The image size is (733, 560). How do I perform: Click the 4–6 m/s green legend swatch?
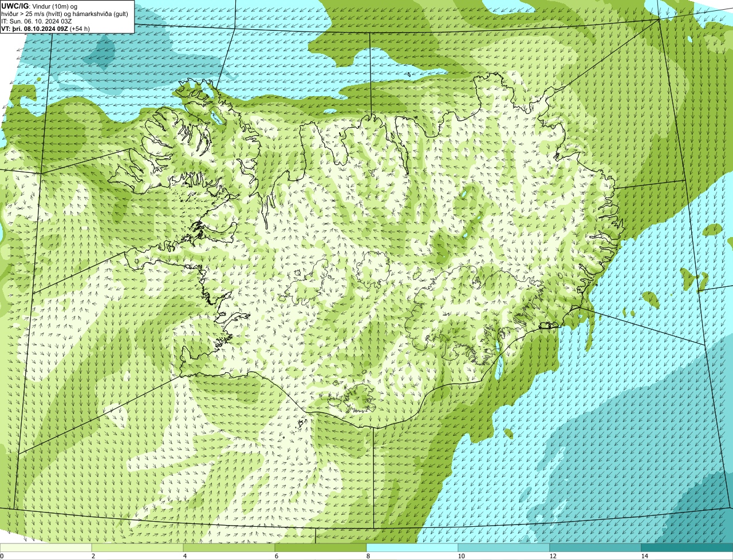coord(229,547)
